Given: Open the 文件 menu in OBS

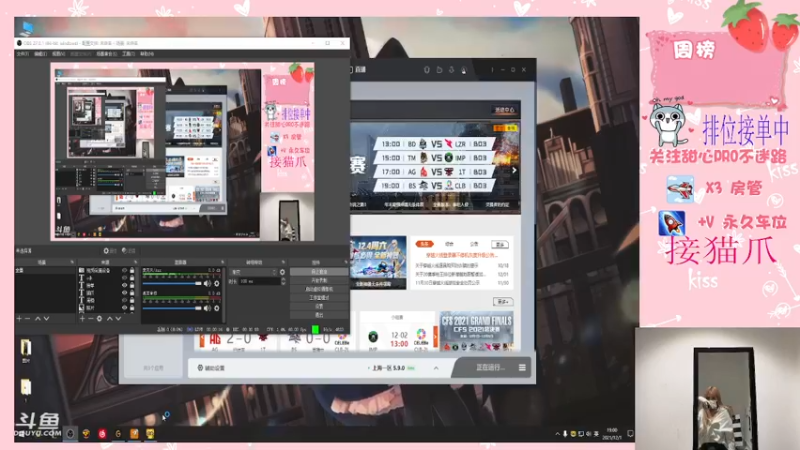Looking at the screenshot, I should tap(23, 54).
